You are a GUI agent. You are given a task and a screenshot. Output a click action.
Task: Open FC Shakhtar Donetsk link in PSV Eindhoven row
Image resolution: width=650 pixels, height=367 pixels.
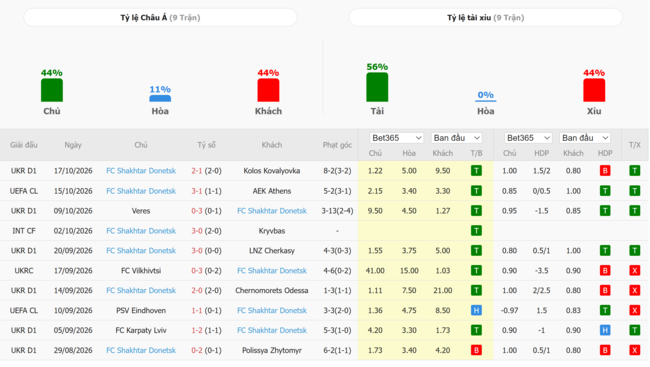[x=272, y=310]
